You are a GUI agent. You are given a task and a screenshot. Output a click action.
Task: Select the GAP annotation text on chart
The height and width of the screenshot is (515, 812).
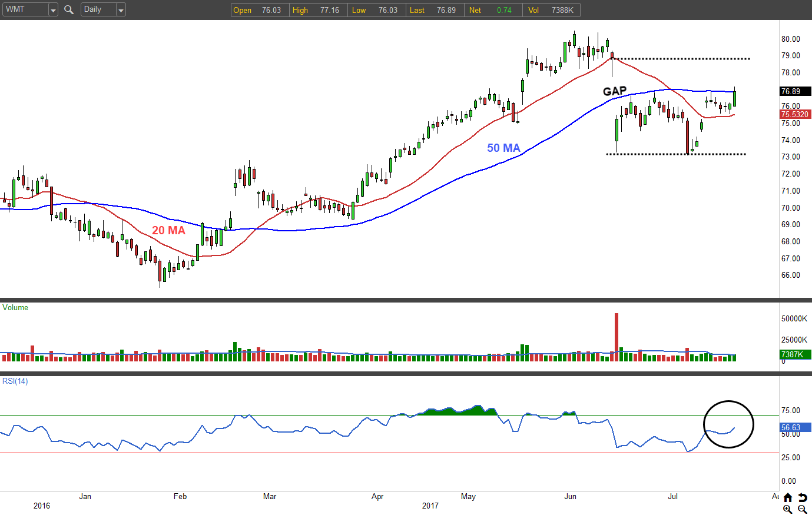point(614,91)
